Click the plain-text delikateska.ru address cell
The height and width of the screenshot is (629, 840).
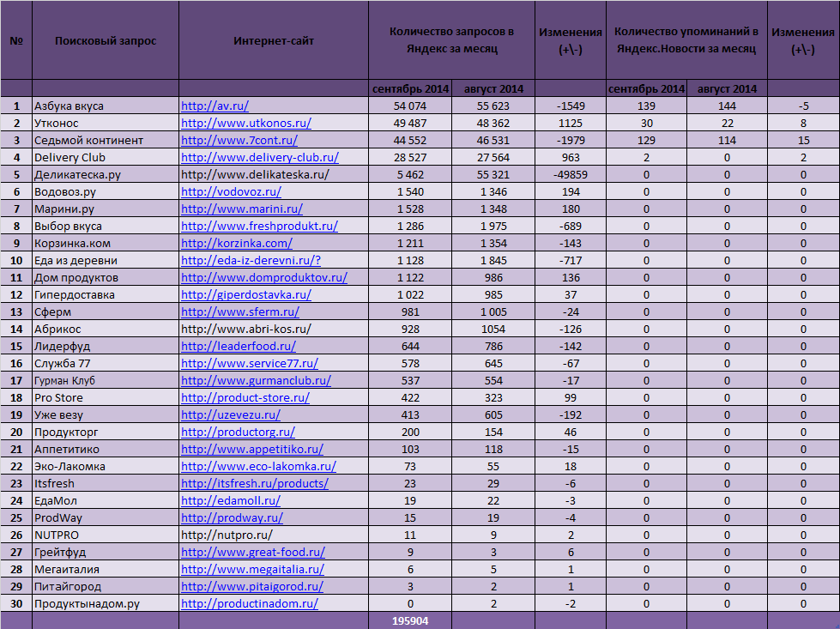pos(274,175)
